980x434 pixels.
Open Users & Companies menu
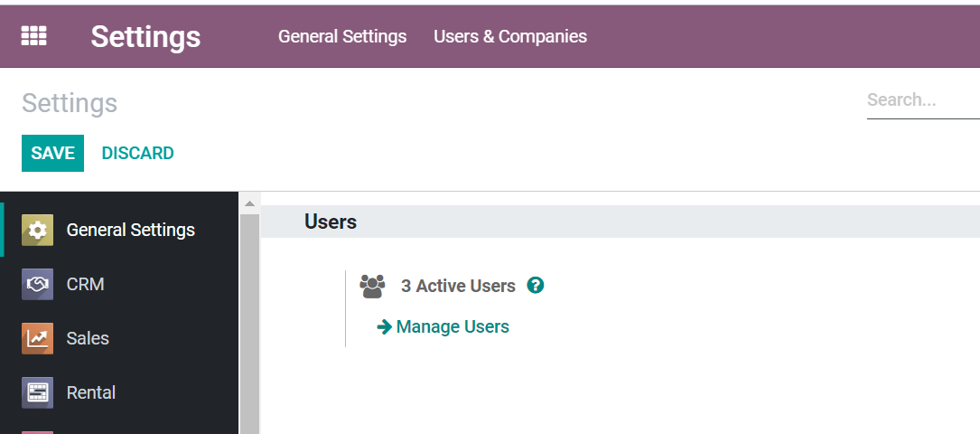(510, 36)
